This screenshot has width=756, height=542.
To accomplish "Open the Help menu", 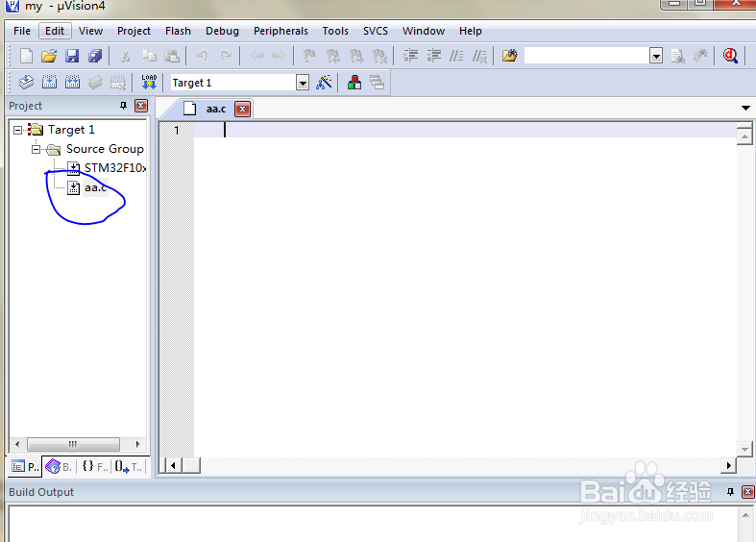I will pyautogui.click(x=470, y=31).
